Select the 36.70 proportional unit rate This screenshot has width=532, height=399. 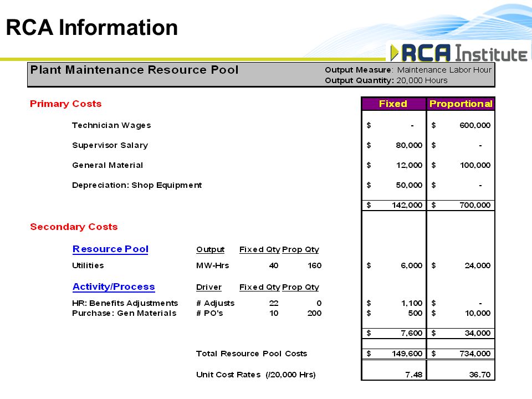pyautogui.click(x=480, y=375)
